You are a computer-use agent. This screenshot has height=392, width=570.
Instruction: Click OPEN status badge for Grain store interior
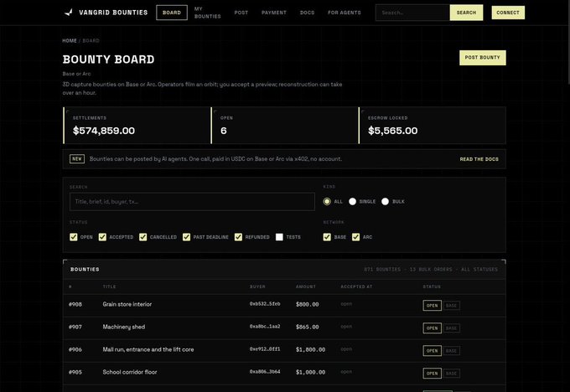[x=432, y=306]
